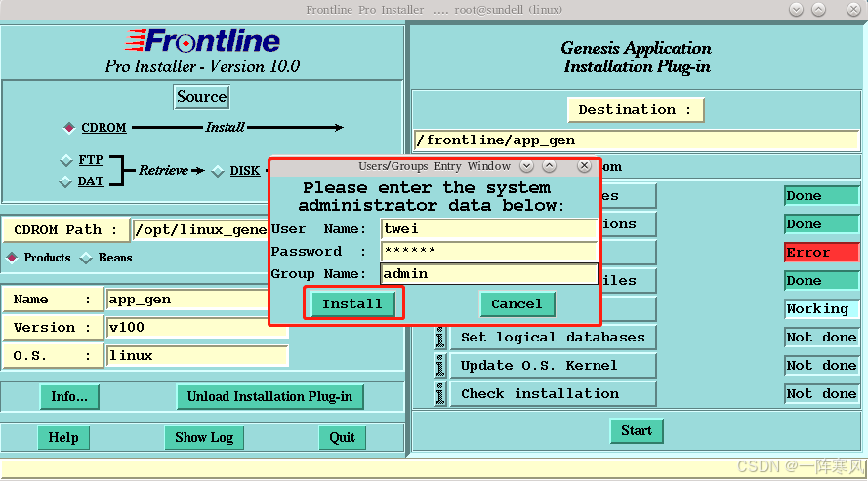Close the Frontline Pro Installer window

[853, 10]
